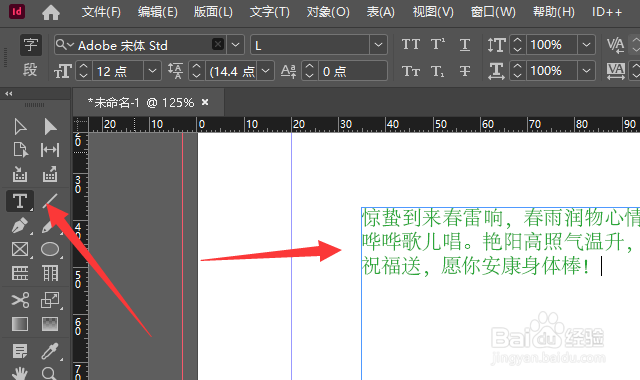This screenshot has height=380, width=640.
Task: Switch to character formatting controls (字)
Action: [x=31, y=45]
